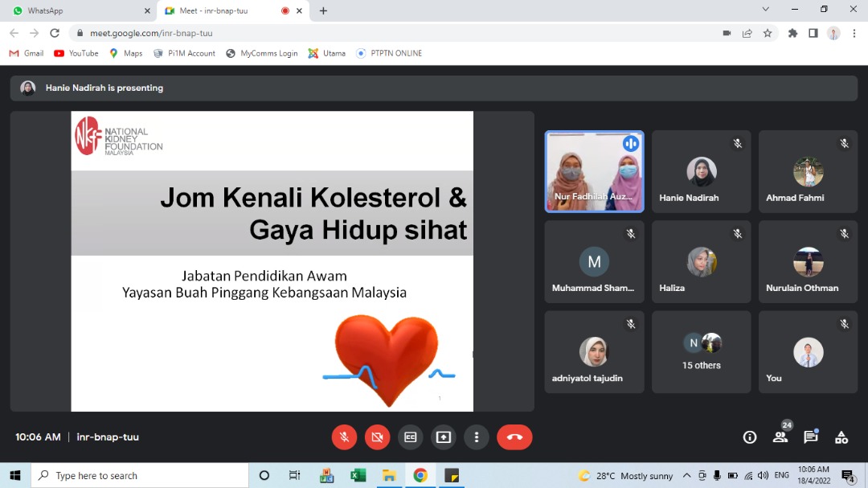Screen dimensions: 868x488
Task: Leave the call with red hang-up button
Action: (514, 437)
